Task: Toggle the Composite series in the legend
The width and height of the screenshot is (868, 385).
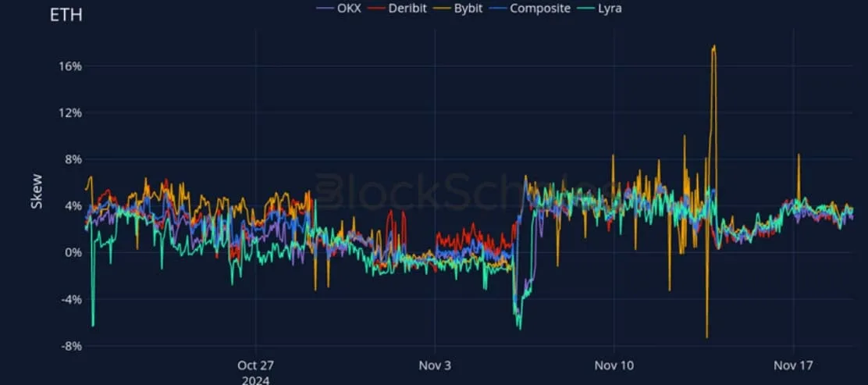Action: point(530,9)
